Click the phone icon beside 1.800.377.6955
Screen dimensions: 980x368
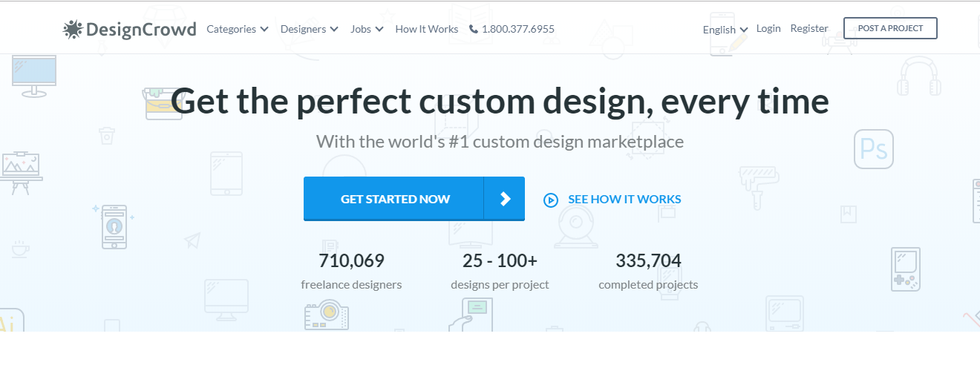474,29
